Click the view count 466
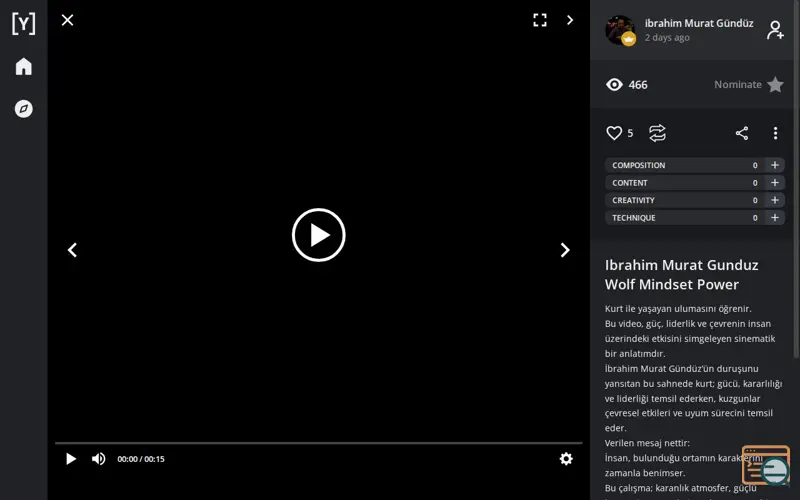 (x=638, y=85)
